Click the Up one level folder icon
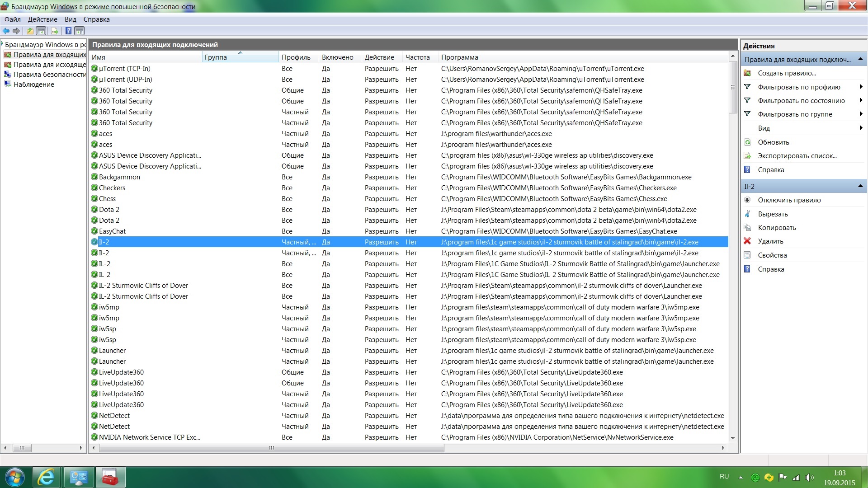This screenshot has height=488, width=868. pos(30,31)
